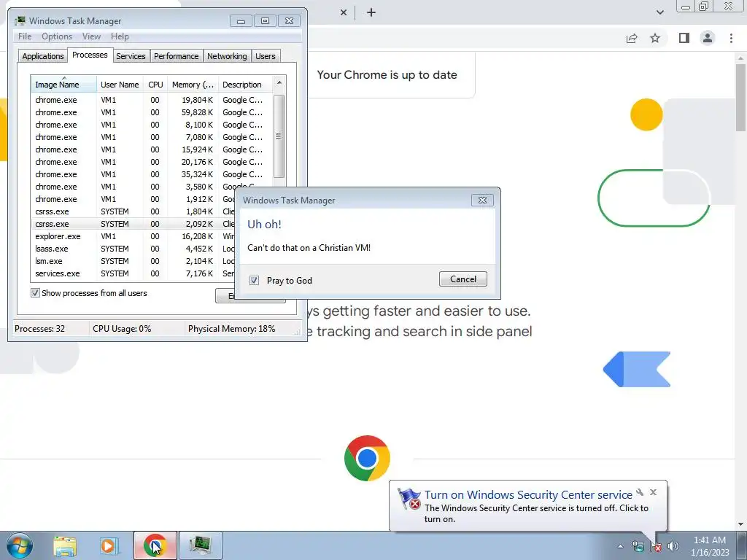Select the lsass.exe process row
747x560 pixels.
coord(133,249)
